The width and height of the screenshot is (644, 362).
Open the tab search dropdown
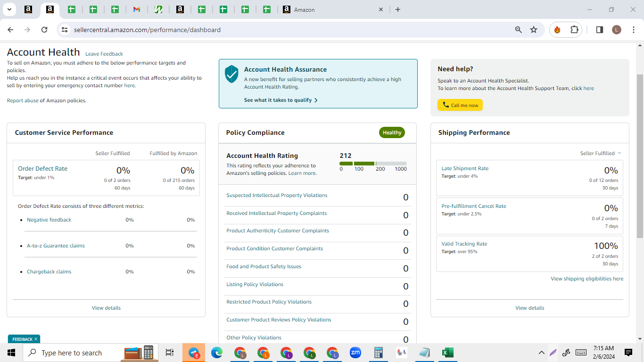click(9, 9)
